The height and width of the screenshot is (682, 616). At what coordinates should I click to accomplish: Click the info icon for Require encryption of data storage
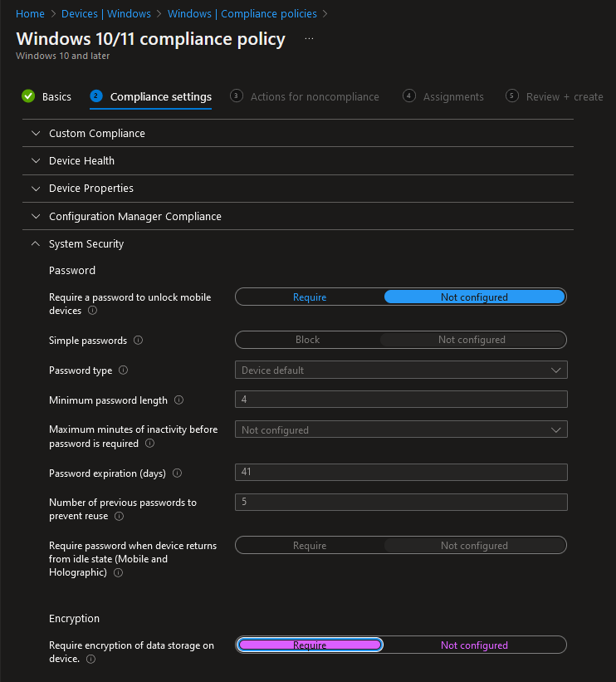tap(90, 659)
